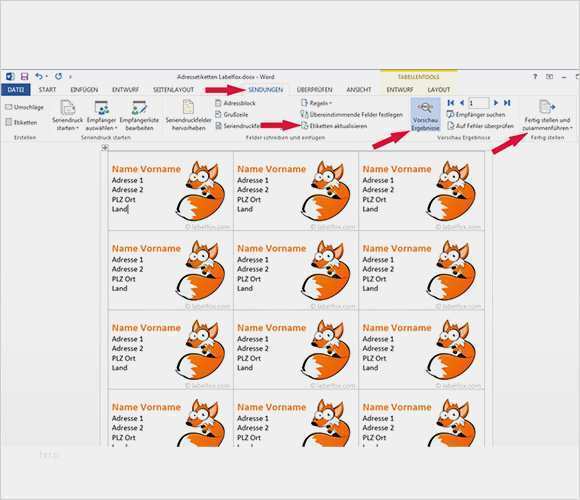The width and height of the screenshot is (580, 500).
Task: Switch to the SENDUNGEN tab
Action: (266, 89)
